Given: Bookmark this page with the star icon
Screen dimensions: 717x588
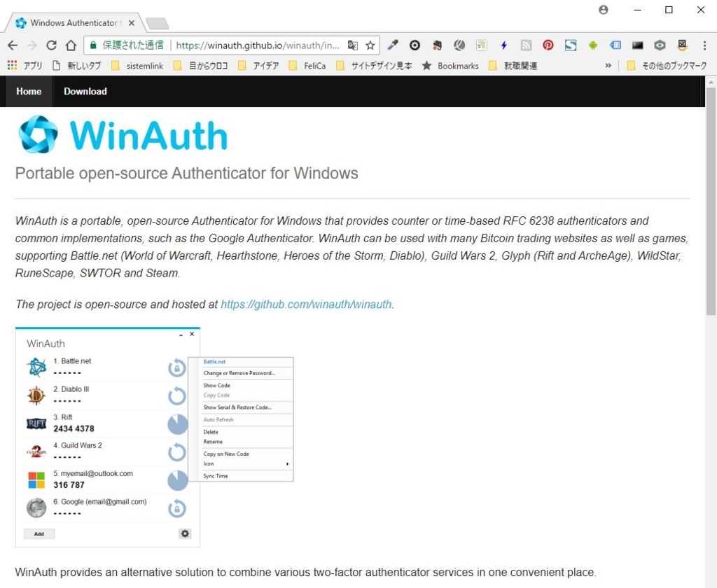Looking at the screenshot, I should point(370,45).
